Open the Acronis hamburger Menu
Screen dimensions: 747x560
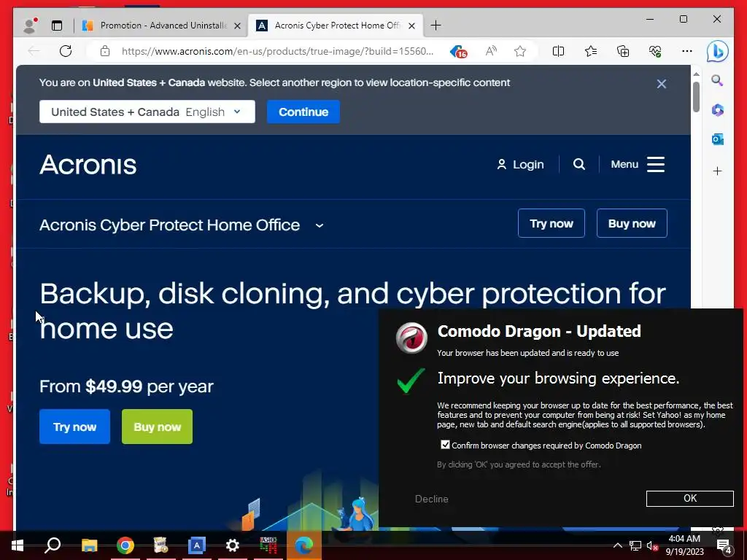(638, 164)
